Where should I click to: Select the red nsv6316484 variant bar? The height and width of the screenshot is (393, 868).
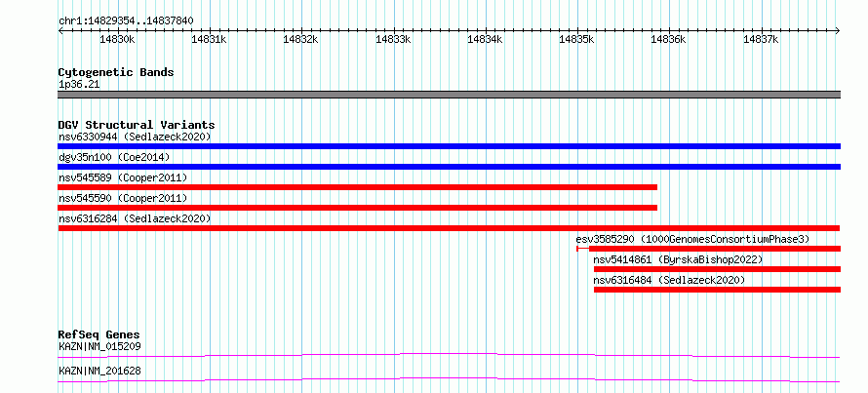(x=718, y=290)
